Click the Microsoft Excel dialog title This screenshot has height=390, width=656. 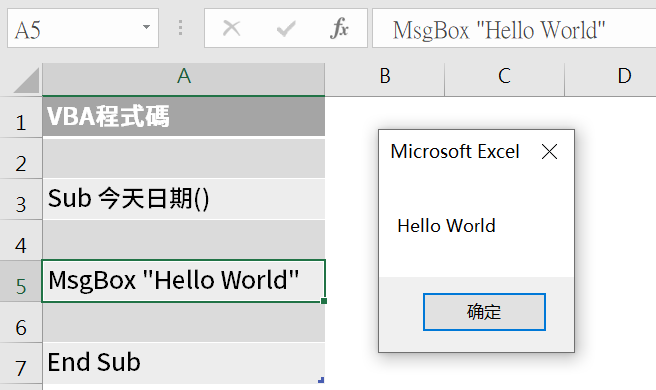[x=455, y=151]
